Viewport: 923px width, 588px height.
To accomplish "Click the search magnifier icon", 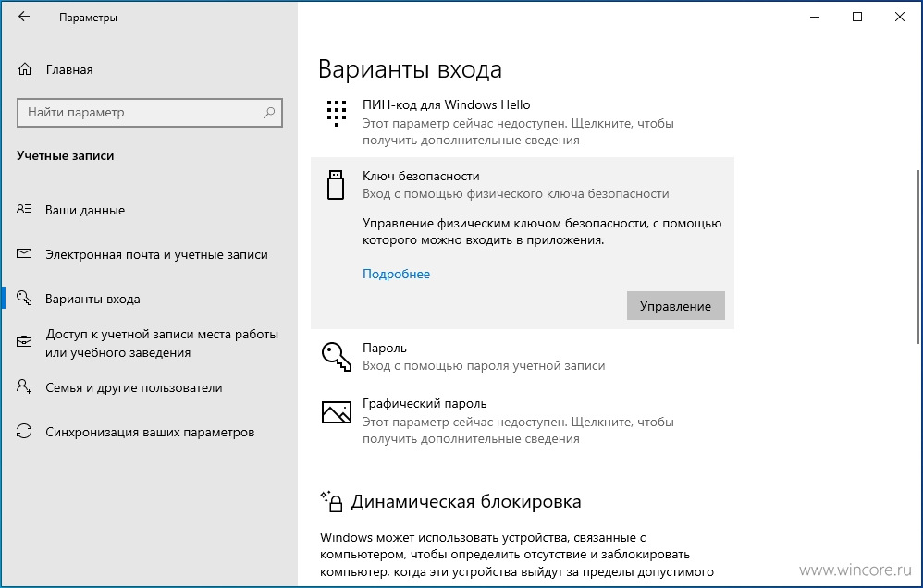I will 269,112.
